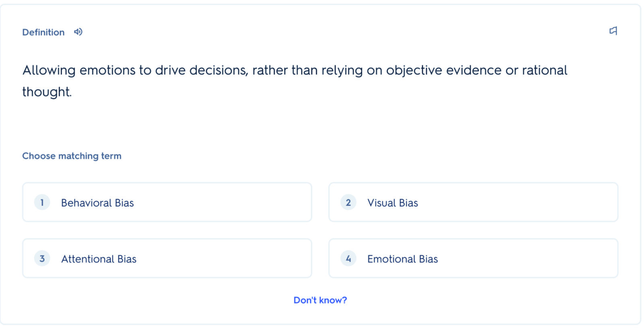Select the Behavioral Bias answer
The image size is (644, 328).
click(x=167, y=202)
